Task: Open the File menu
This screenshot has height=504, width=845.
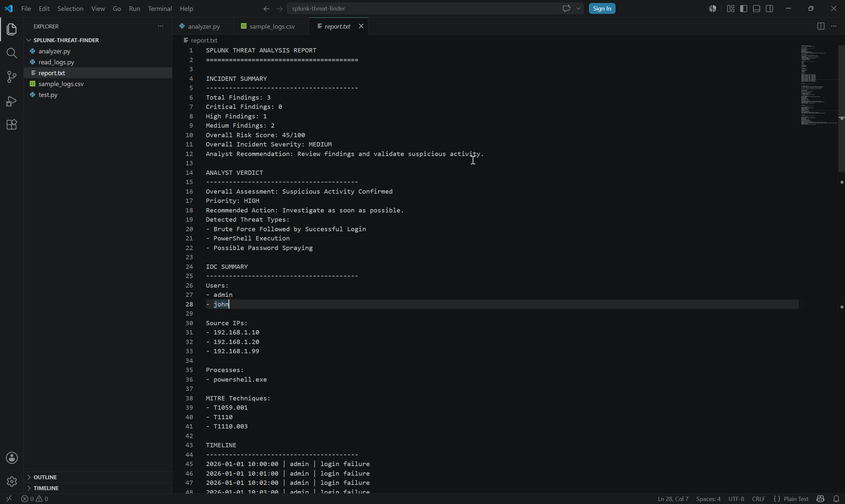Action: click(x=26, y=9)
